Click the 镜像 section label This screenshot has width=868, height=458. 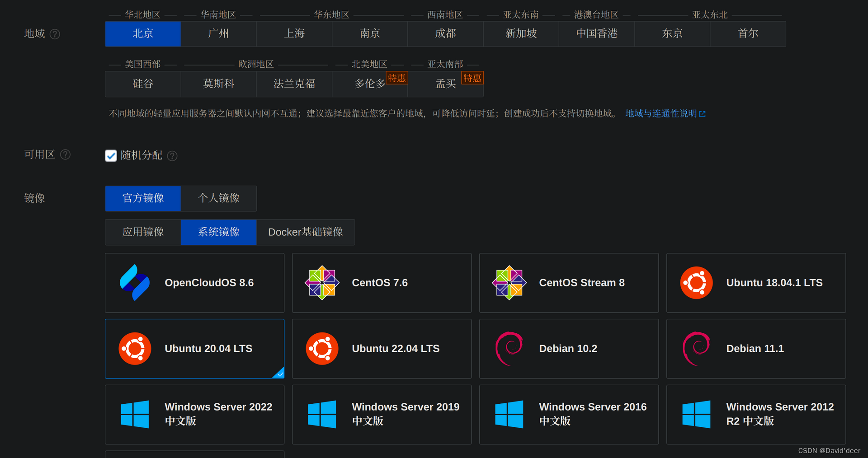click(x=34, y=198)
